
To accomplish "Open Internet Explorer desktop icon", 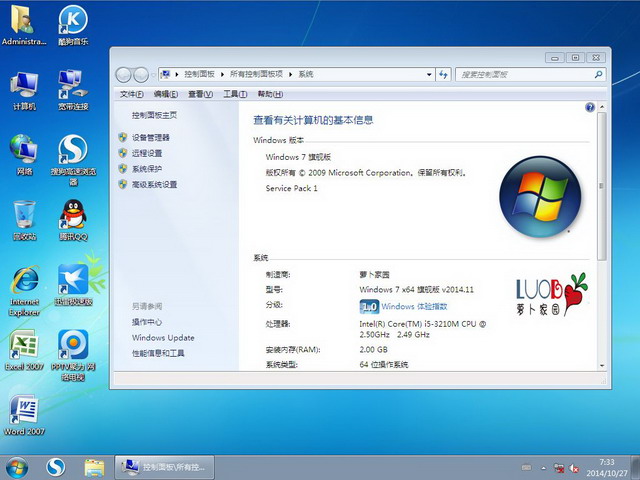I will (24, 291).
